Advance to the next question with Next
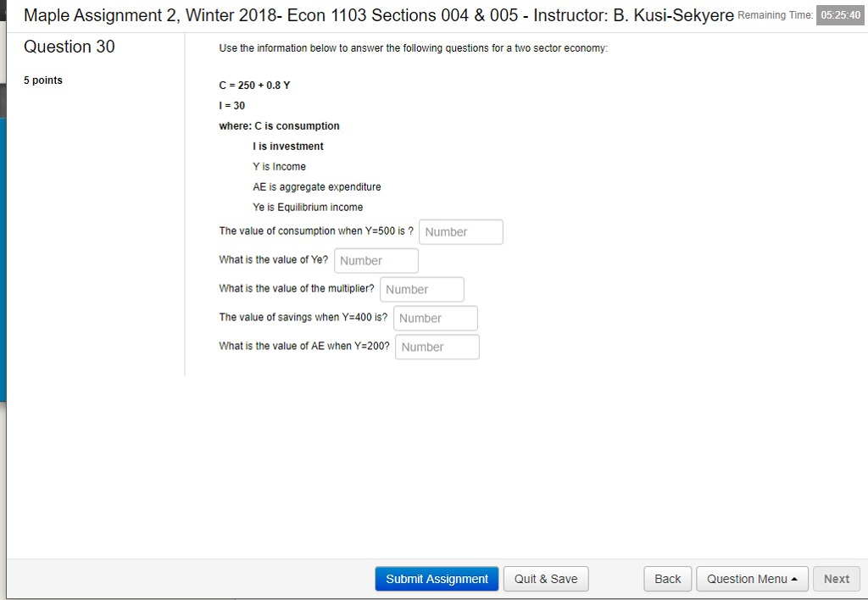 (x=836, y=579)
